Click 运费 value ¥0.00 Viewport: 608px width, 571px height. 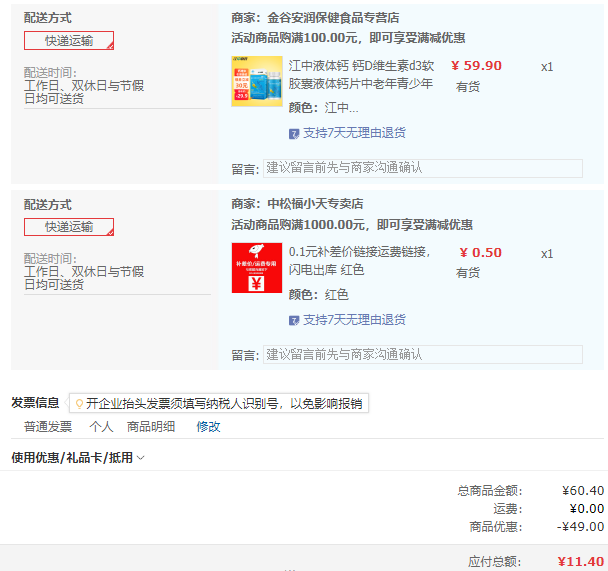[587, 509]
